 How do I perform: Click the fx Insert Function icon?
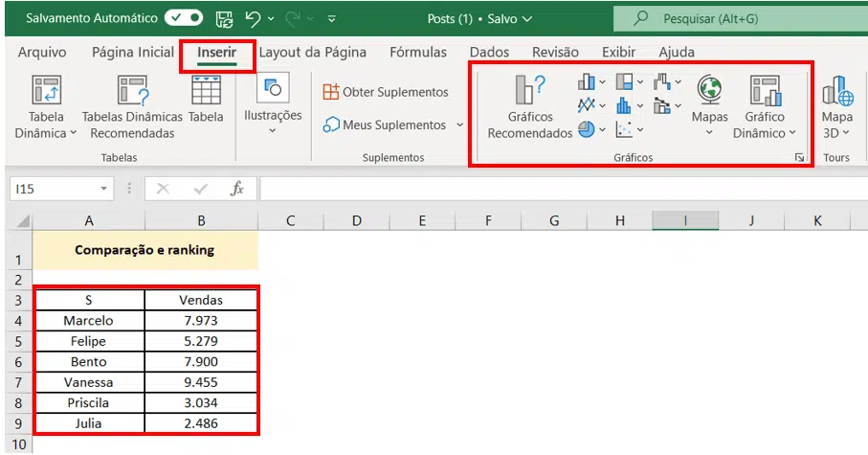tap(237, 189)
